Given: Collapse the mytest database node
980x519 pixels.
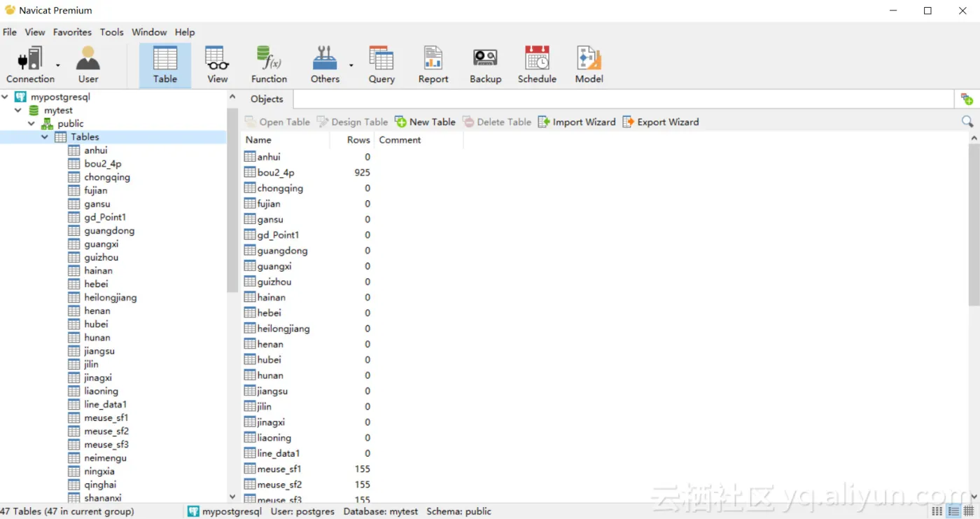Looking at the screenshot, I should tap(18, 111).
